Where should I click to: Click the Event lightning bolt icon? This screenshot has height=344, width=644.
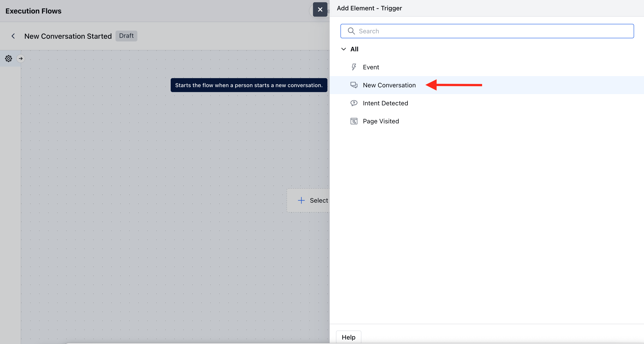[354, 67]
